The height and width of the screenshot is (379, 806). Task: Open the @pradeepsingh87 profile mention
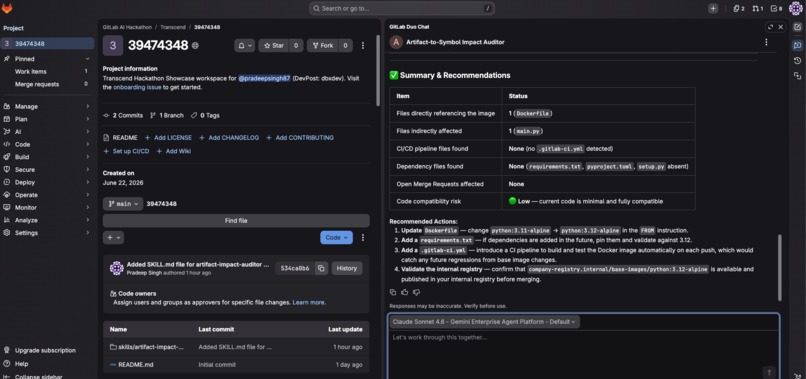[x=264, y=79]
